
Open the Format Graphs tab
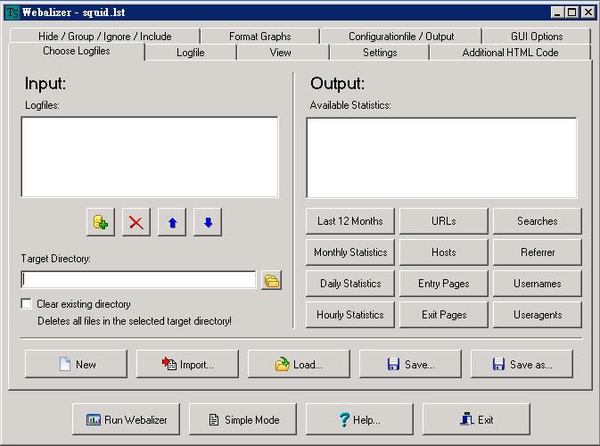pos(260,36)
